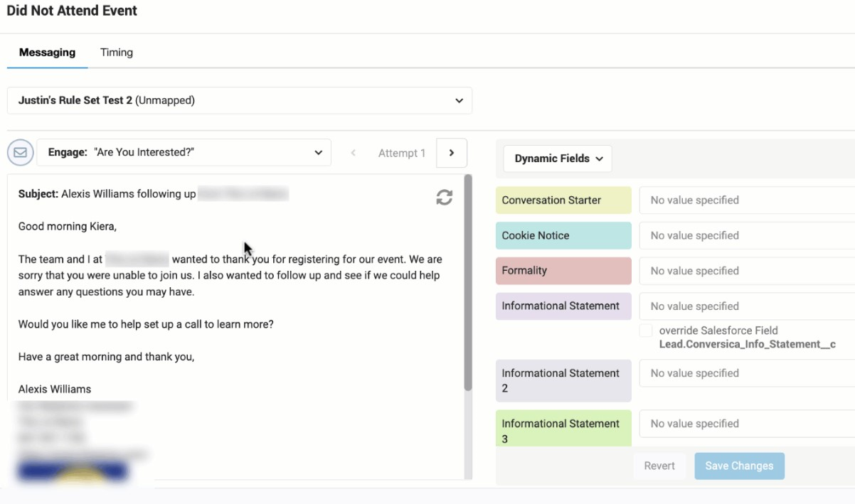The image size is (855, 504).
Task: Click the Save Changes button
Action: coord(739,466)
